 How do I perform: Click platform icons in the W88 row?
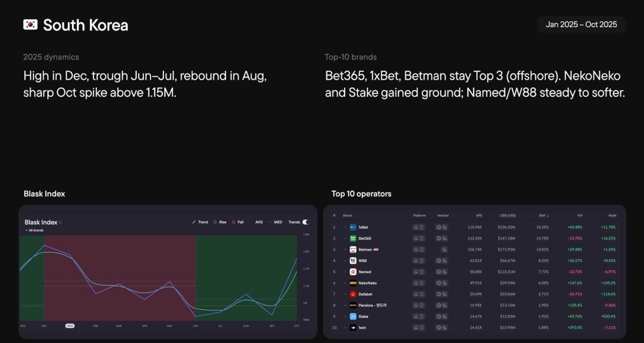tap(419, 261)
